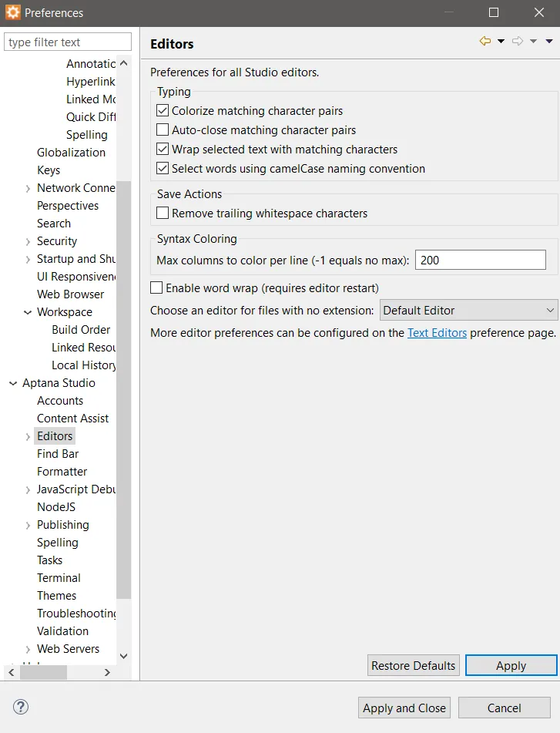Select Themes in the tree
This screenshot has width=560, height=733.
(56, 596)
